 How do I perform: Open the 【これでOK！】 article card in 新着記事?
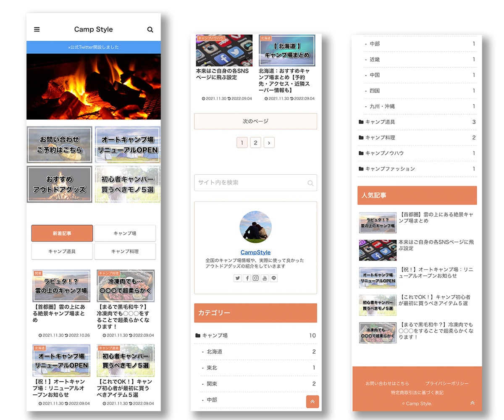(126, 375)
